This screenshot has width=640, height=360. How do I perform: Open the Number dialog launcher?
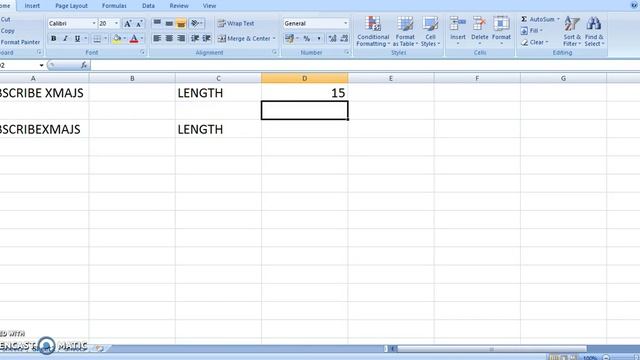pyautogui.click(x=347, y=52)
